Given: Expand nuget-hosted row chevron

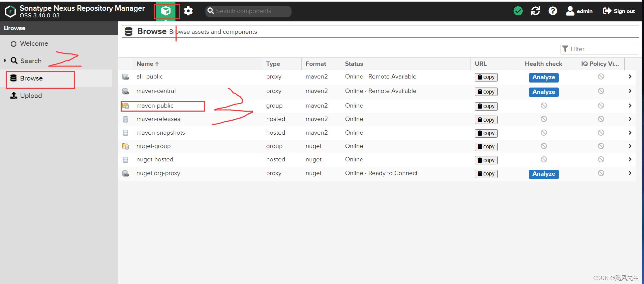Looking at the screenshot, I should click(630, 159).
